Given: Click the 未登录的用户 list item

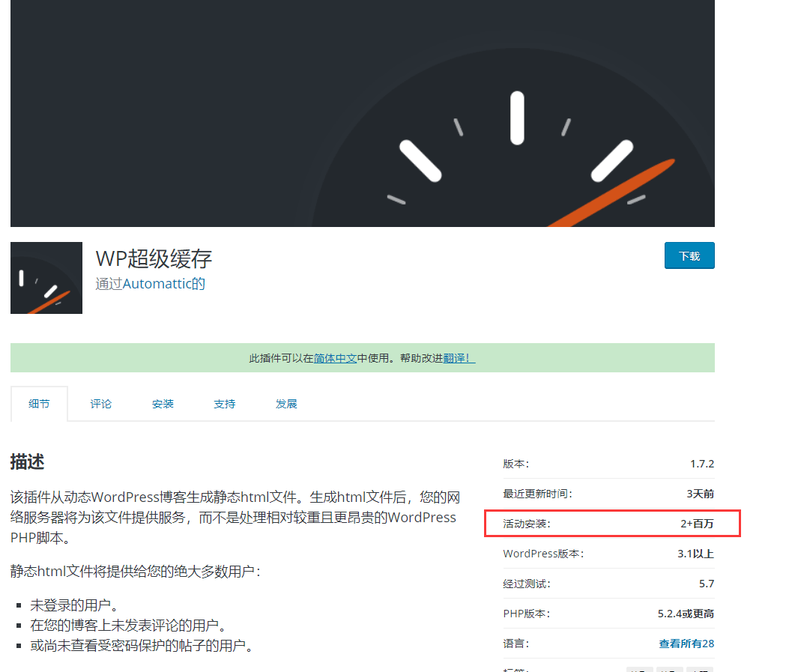Looking at the screenshot, I should 75,605.
